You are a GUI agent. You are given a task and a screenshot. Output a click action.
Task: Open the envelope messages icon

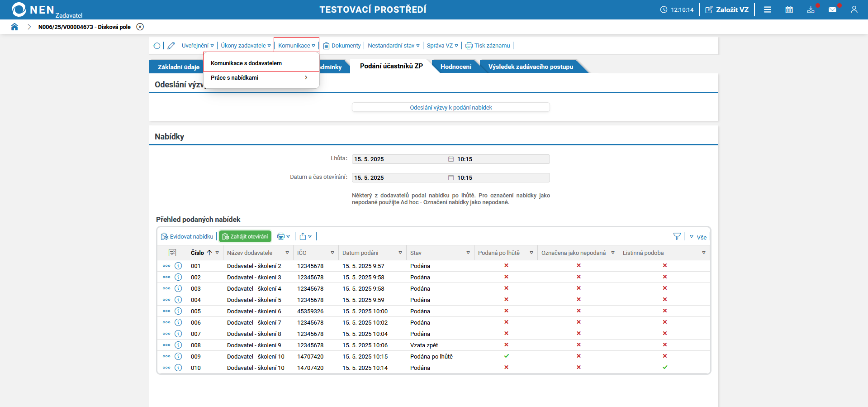click(832, 10)
